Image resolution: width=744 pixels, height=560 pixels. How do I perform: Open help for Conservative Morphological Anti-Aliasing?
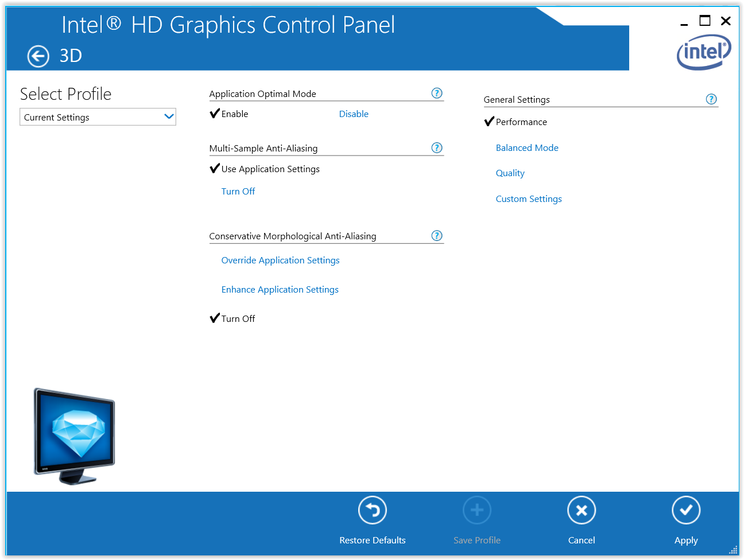(437, 235)
